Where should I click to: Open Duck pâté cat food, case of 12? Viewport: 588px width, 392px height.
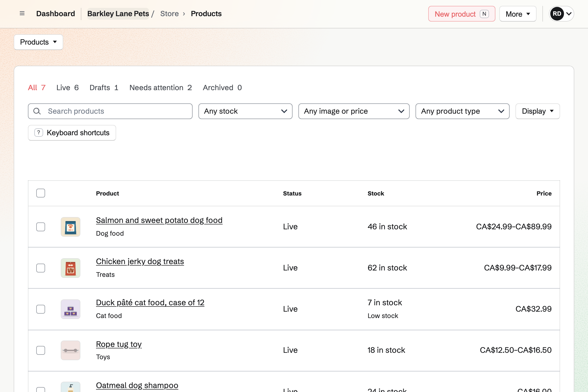pos(150,303)
